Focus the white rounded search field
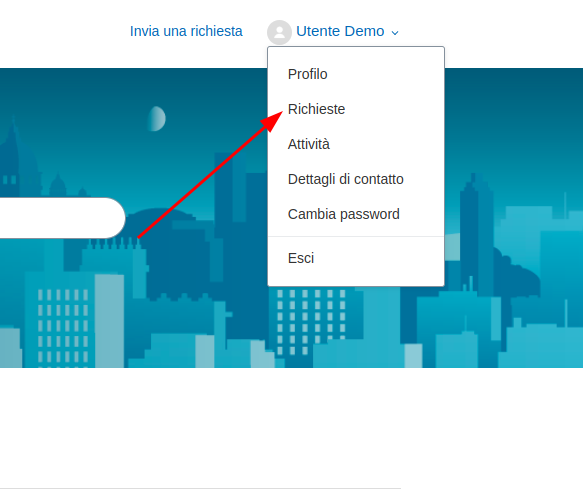This screenshot has height=494, width=583. click(x=62, y=218)
